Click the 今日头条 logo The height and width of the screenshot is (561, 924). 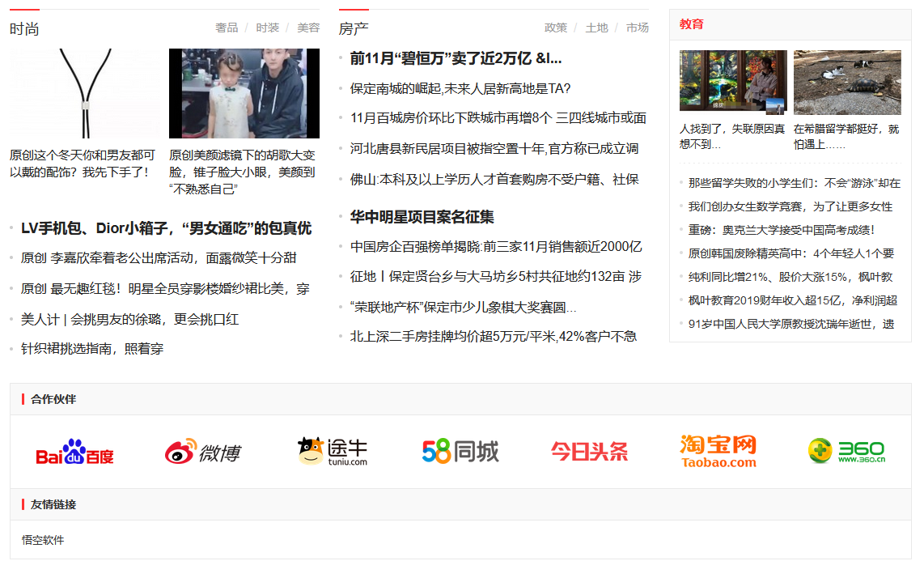(x=589, y=452)
